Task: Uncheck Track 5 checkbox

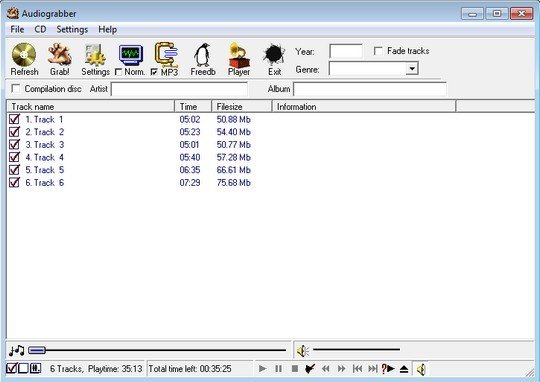Action: tap(14, 170)
